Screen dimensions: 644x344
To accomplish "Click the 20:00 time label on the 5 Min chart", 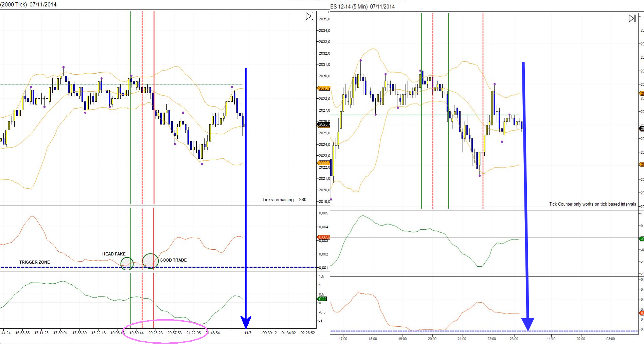I will click(x=432, y=339).
